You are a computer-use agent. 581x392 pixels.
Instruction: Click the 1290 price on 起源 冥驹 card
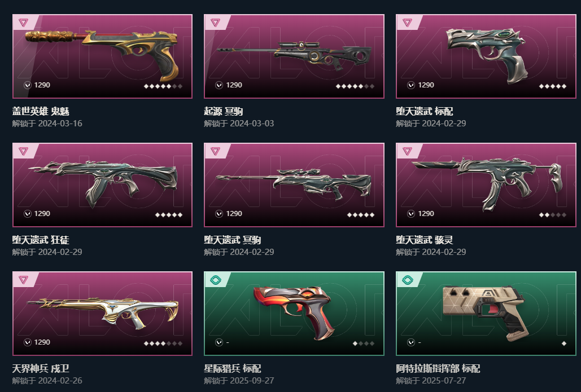[234, 85]
